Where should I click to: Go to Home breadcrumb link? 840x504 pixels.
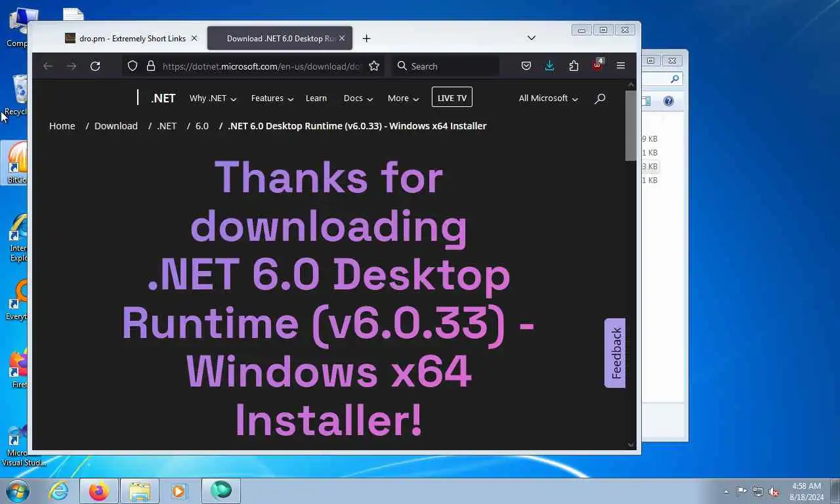(x=62, y=126)
